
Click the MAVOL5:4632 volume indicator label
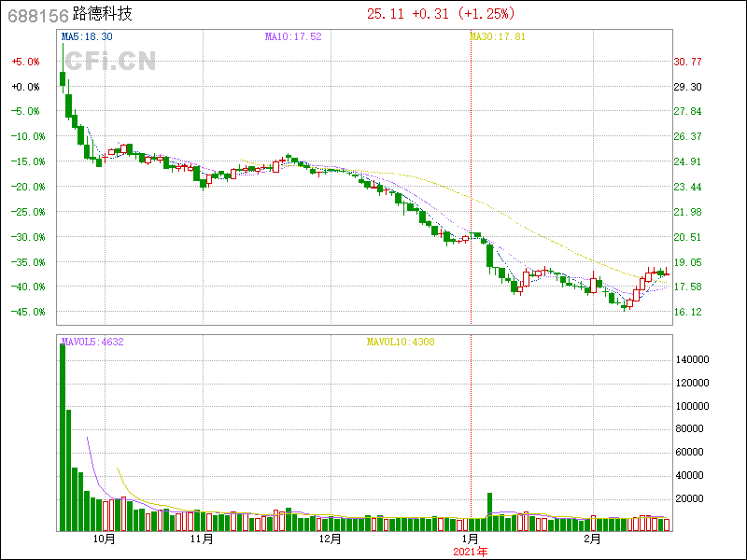click(92, 342)
